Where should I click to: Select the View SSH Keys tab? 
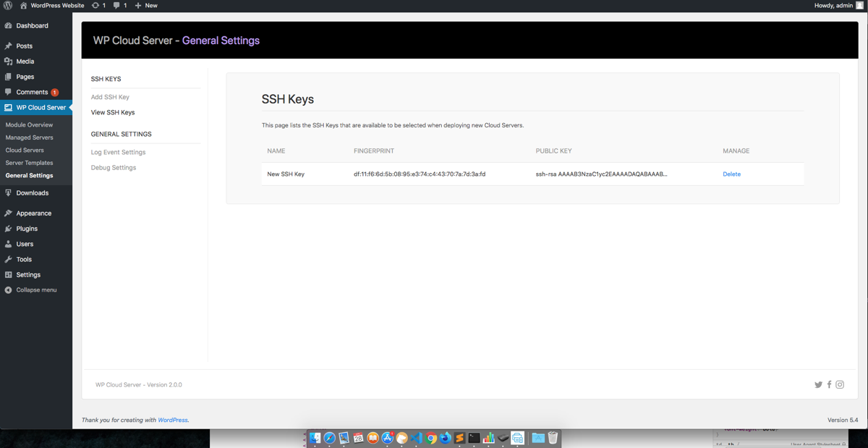point(113,112)
